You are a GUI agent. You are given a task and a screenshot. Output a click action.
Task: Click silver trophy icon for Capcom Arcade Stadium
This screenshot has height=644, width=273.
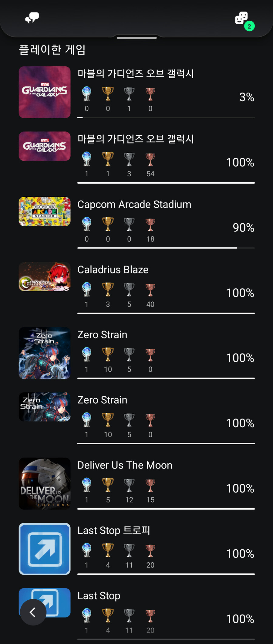pyautogui.click(x=129, y=224)
